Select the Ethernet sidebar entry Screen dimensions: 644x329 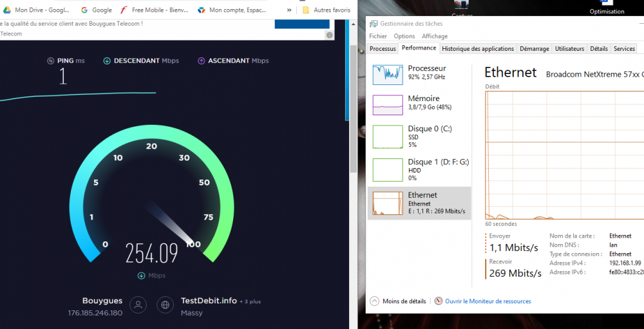coord(419,203)
